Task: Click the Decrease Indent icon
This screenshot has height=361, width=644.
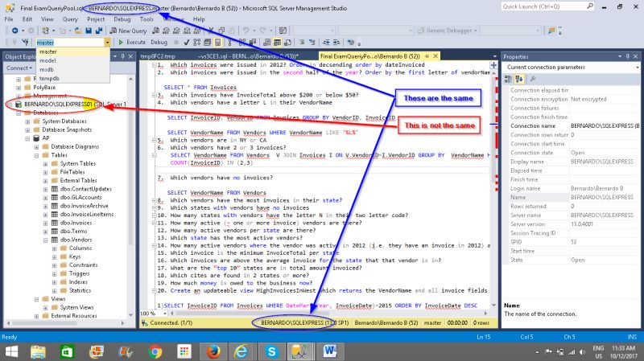Action: (x=326, y=43)
